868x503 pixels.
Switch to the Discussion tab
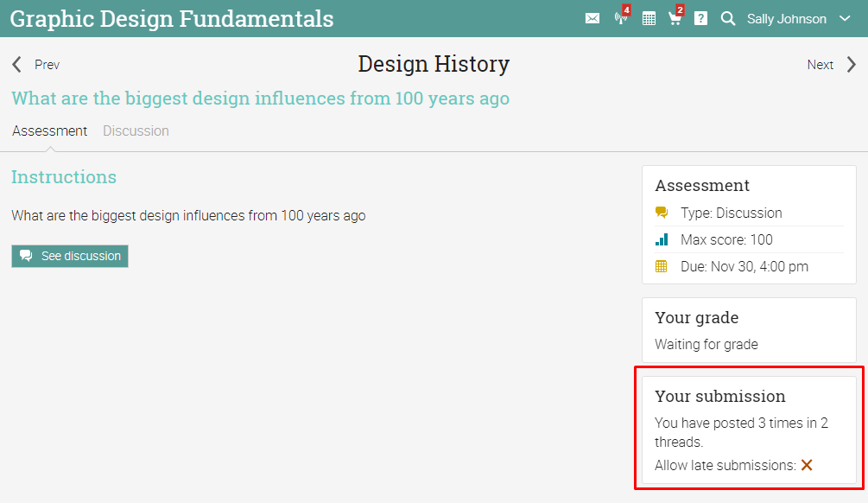(136, 131)
